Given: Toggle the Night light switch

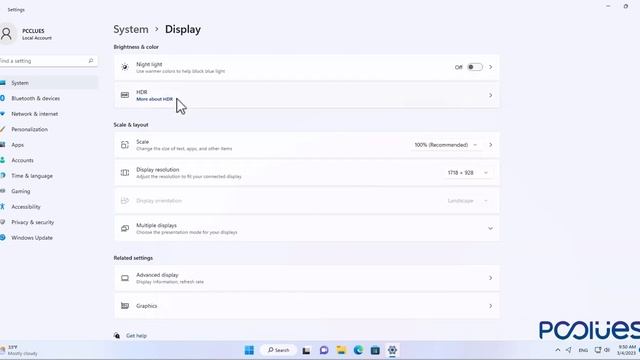Looking at the screenshot, I should coord(475,67).
